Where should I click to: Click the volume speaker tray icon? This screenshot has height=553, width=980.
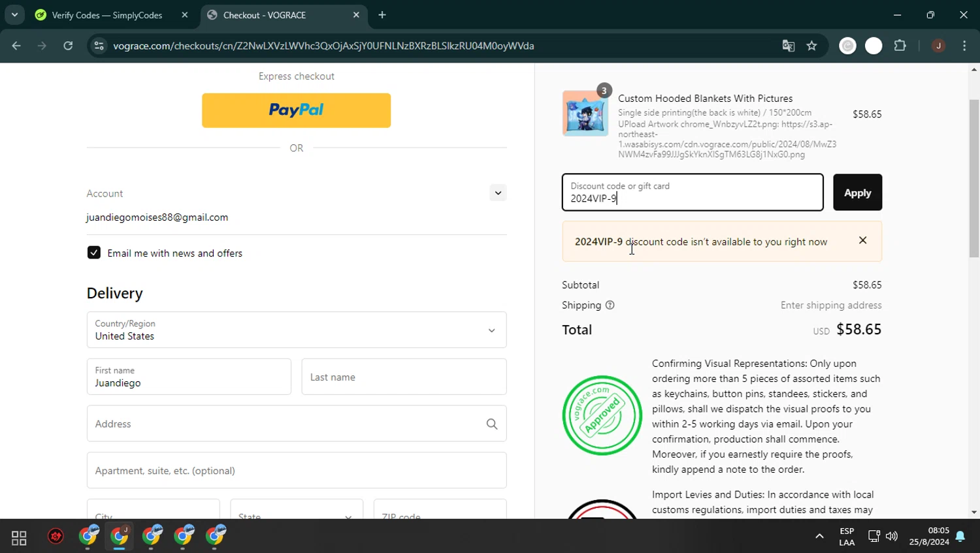tap(892, 536)
